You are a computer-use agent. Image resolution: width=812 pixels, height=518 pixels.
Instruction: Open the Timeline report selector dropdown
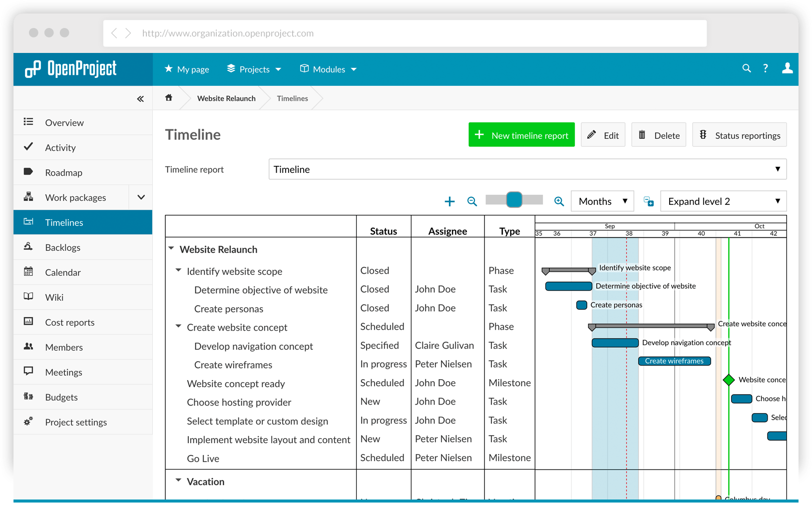point(527,169)
